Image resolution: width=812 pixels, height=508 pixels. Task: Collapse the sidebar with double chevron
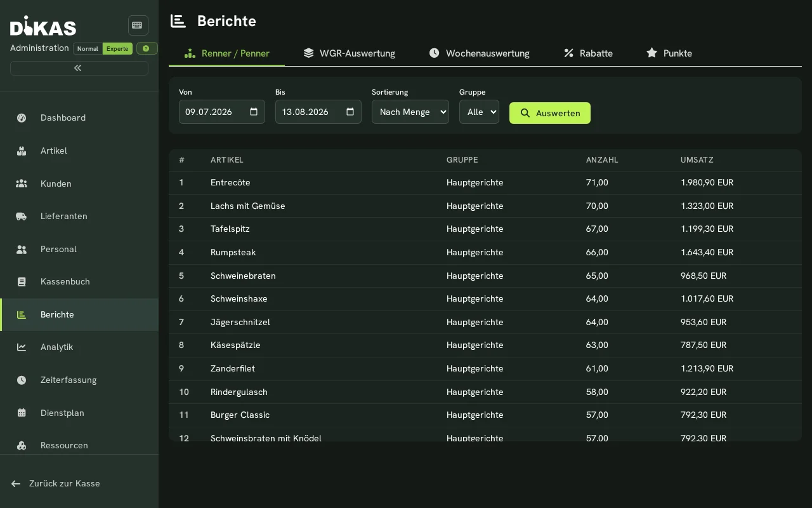pyautogui.click(x=79, y=68)
